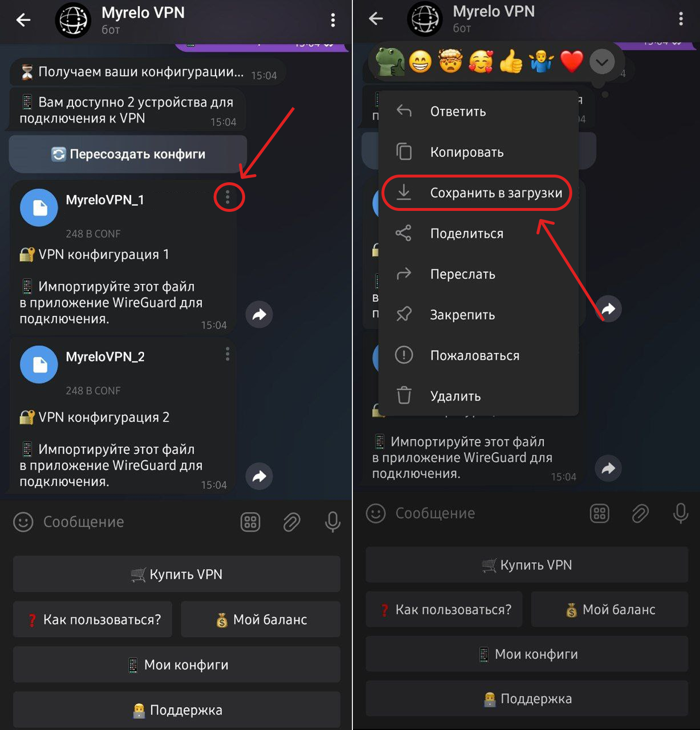
Task: Click the Пересоздать конфиги button
Action: tap(128, 154)
